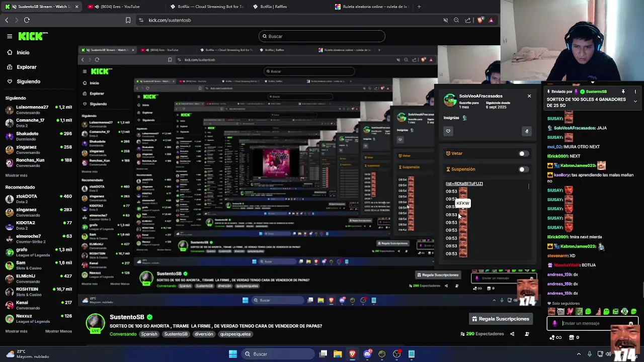The image size is (644, 362).
Task: Click the muted-tab speaker icon in address bar
Action: [x=445, y=20]
